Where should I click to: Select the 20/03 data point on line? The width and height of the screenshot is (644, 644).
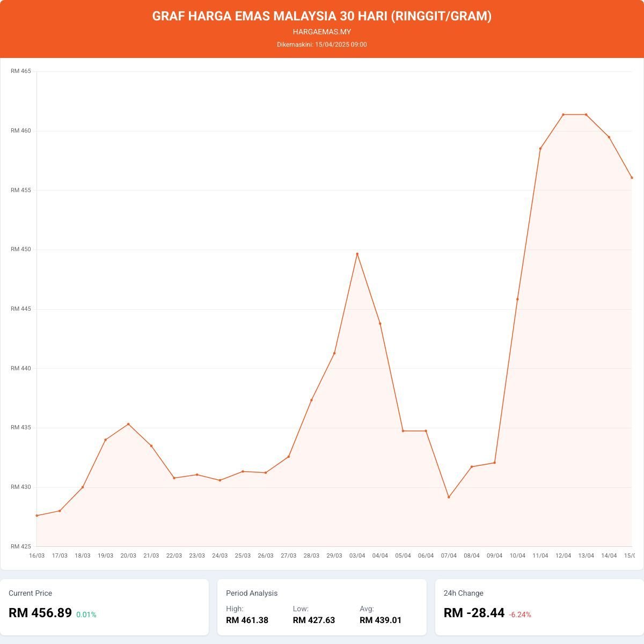pos(128,424)
